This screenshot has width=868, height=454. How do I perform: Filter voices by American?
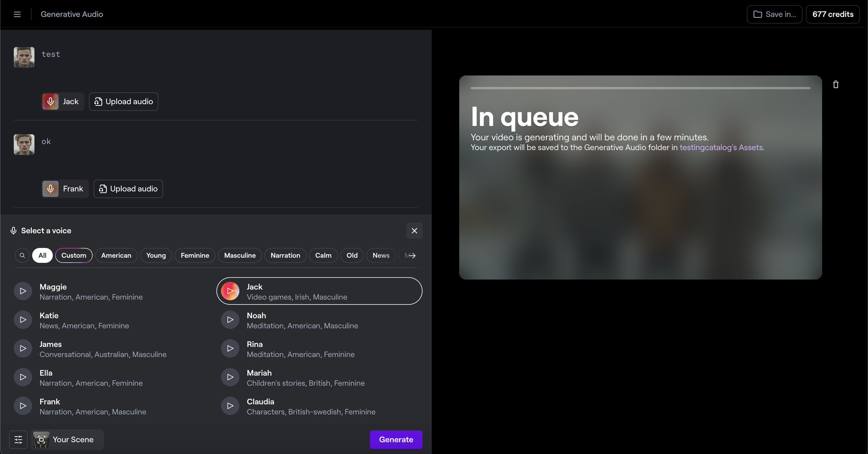click(116, 256)
